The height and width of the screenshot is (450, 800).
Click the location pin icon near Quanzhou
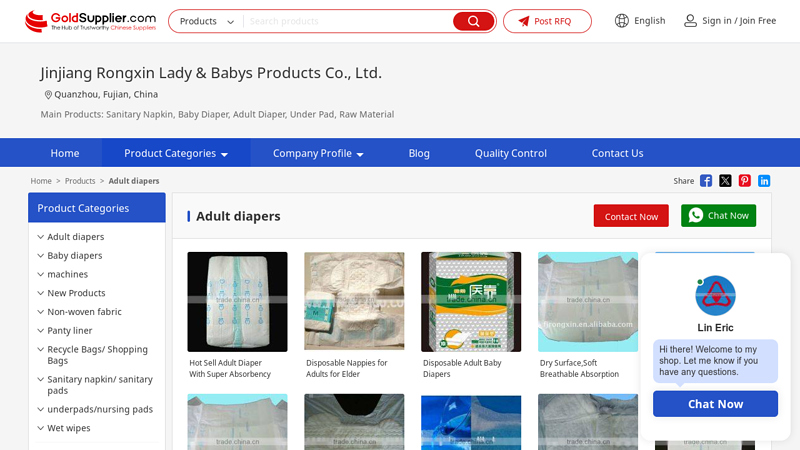[48, 94]
